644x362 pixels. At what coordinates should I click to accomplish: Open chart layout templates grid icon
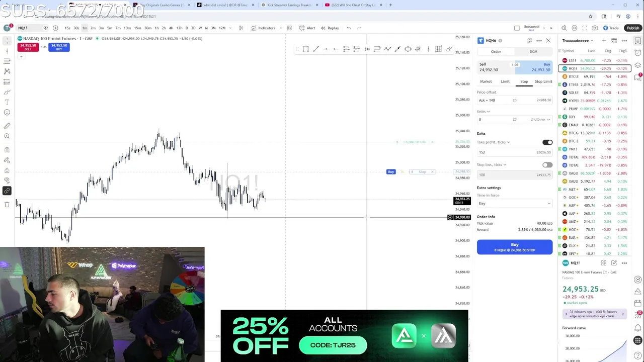[289, 28]
